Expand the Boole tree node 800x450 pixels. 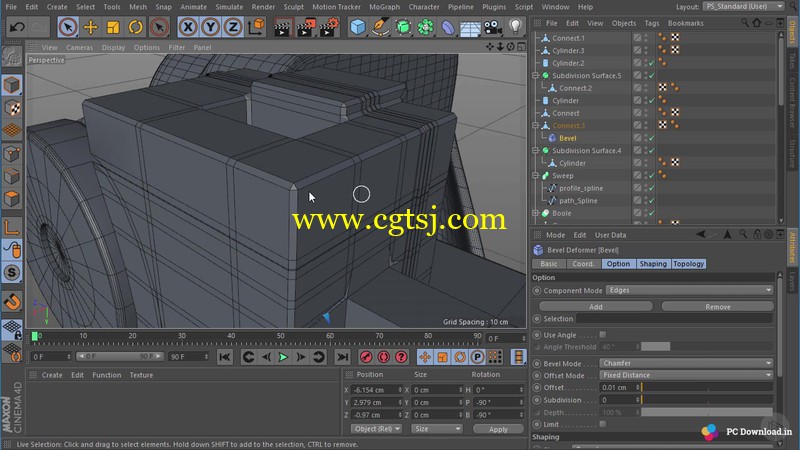point(536,213)
